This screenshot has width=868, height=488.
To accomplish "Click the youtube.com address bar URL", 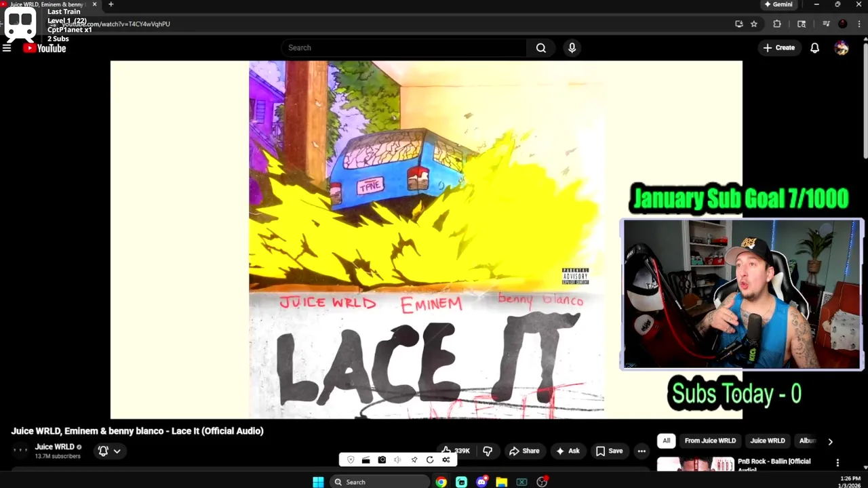I will click(116, 24).
